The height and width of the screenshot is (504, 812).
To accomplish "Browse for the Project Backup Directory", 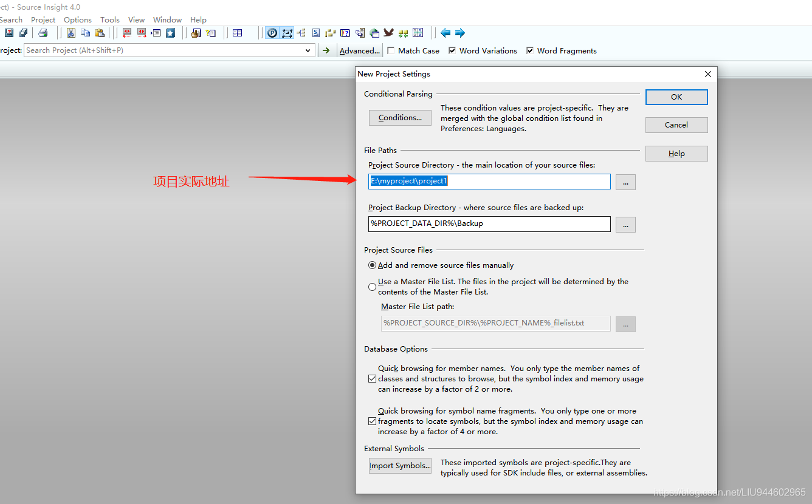I will click(625, 224).
